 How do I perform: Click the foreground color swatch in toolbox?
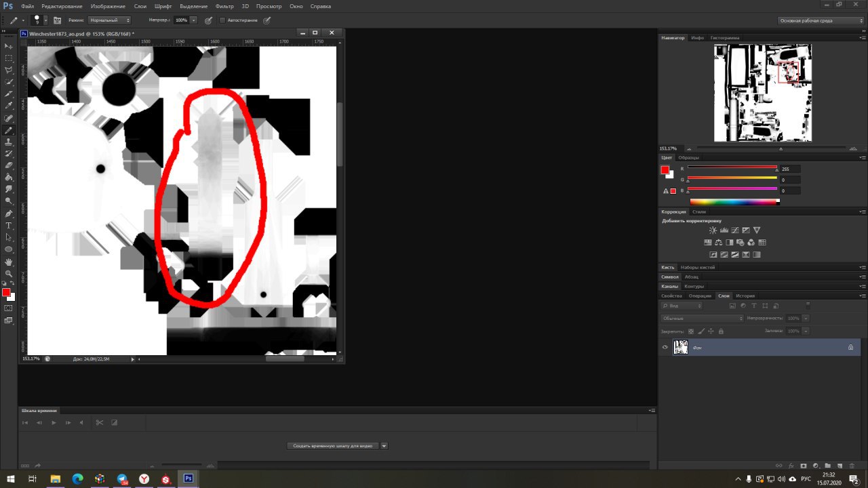(x=6, y=292)
